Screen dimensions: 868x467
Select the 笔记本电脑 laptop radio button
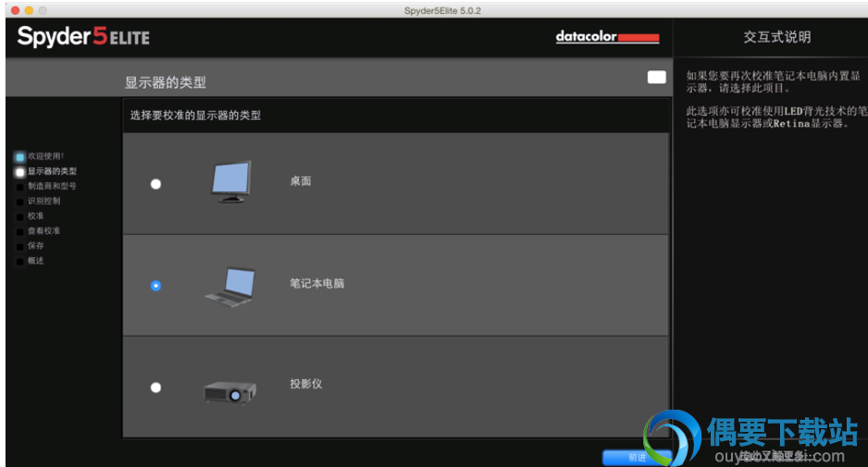coord(155,286)
